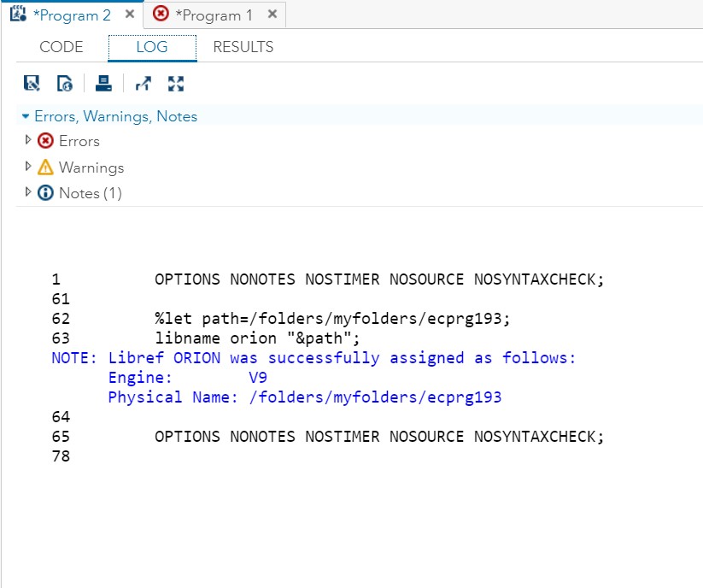The width and height of the screenshot is (703, 588).
Task: Click the Errors, Warnings, Notes heading text
Action: tap(115, 116)
